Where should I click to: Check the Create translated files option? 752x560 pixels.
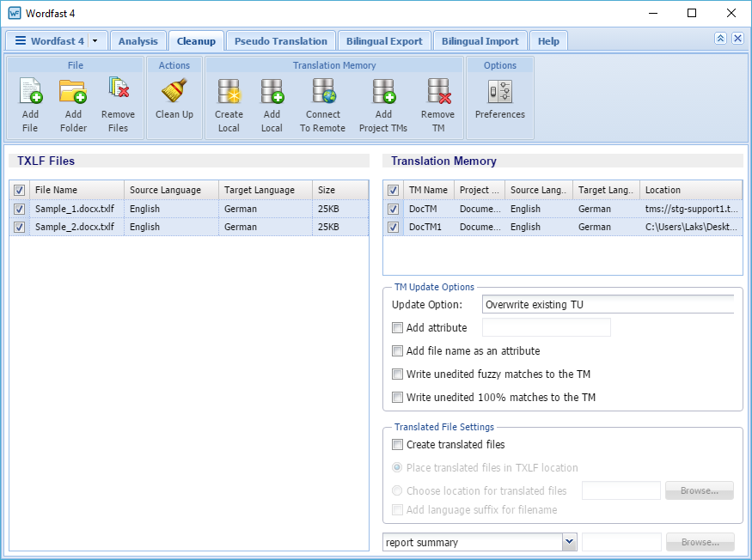click(397, 444)
